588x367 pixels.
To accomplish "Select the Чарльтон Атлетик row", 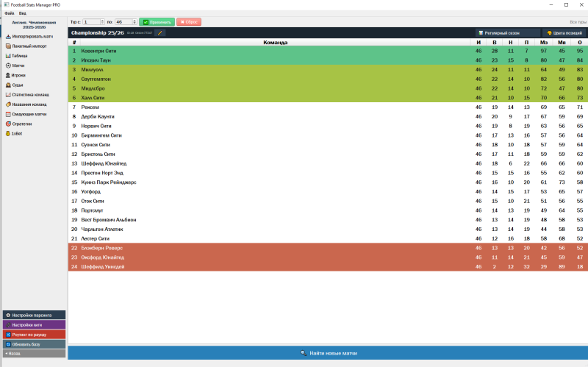I will (328, 229).
